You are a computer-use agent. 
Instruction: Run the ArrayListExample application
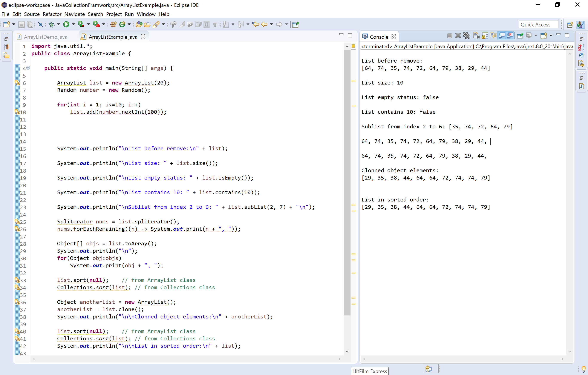(66, 25)
